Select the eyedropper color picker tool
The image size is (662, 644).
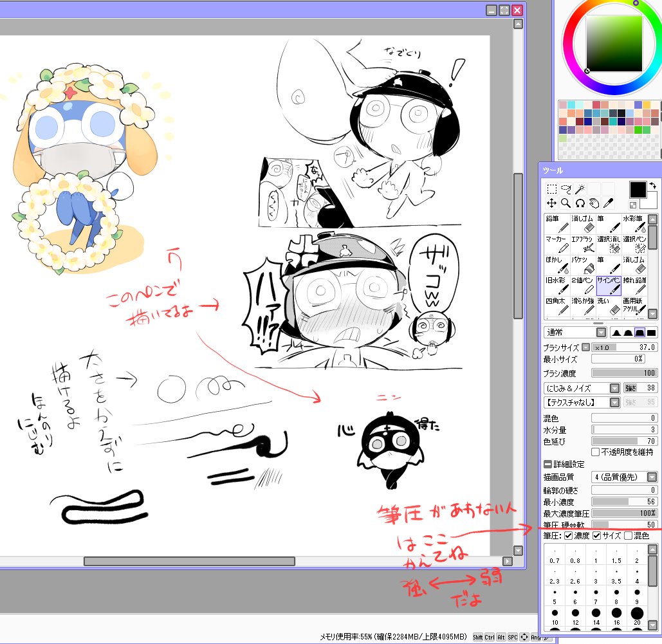pyautogui.click(x=609, y=203)
